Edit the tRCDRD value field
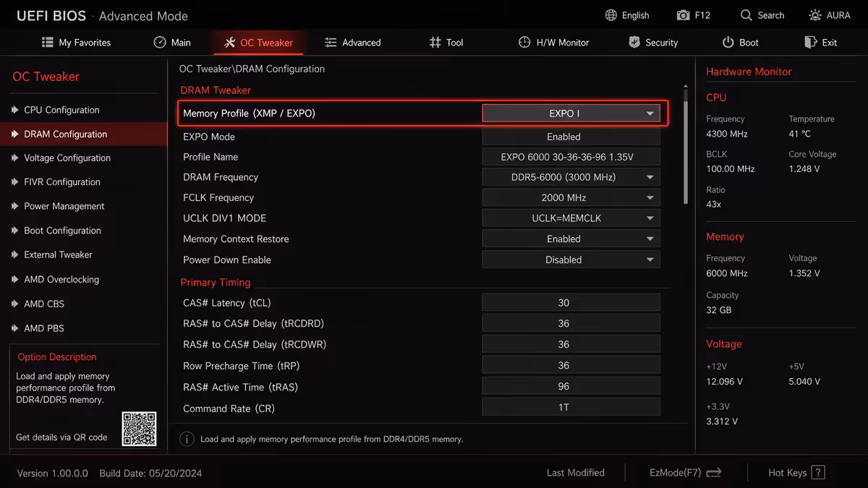The height and width of the screenshot is (488, 868). 571,323
